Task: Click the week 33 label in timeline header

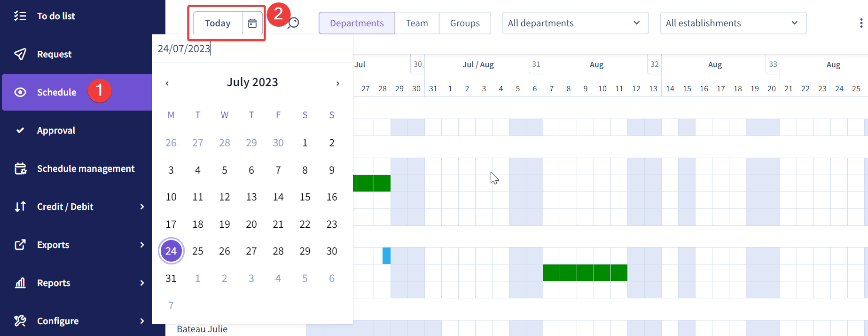Action: point(773,64)
